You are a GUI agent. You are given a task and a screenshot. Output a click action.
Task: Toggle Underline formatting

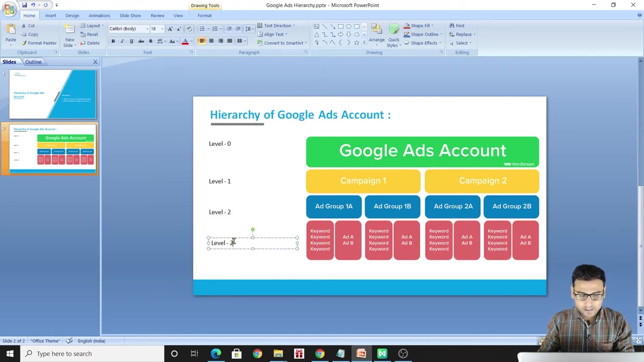tap(131, 41)
